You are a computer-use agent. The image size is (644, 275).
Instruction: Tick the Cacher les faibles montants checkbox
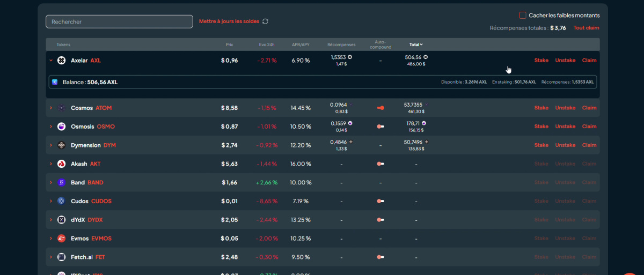click(x=523, y=16)
